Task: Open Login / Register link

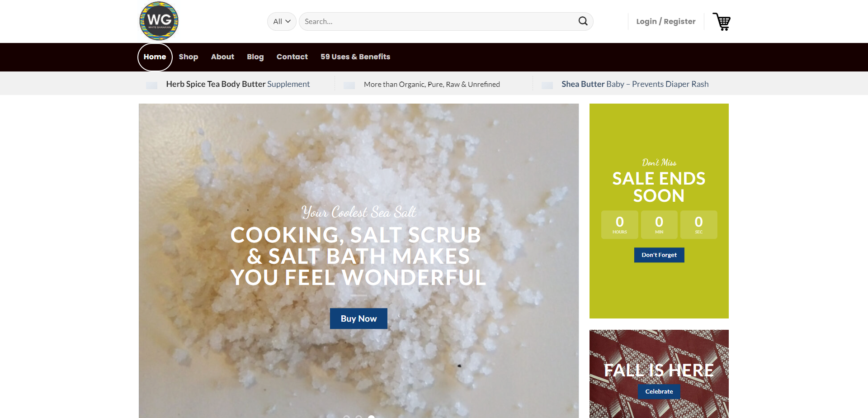Action: 665,22
